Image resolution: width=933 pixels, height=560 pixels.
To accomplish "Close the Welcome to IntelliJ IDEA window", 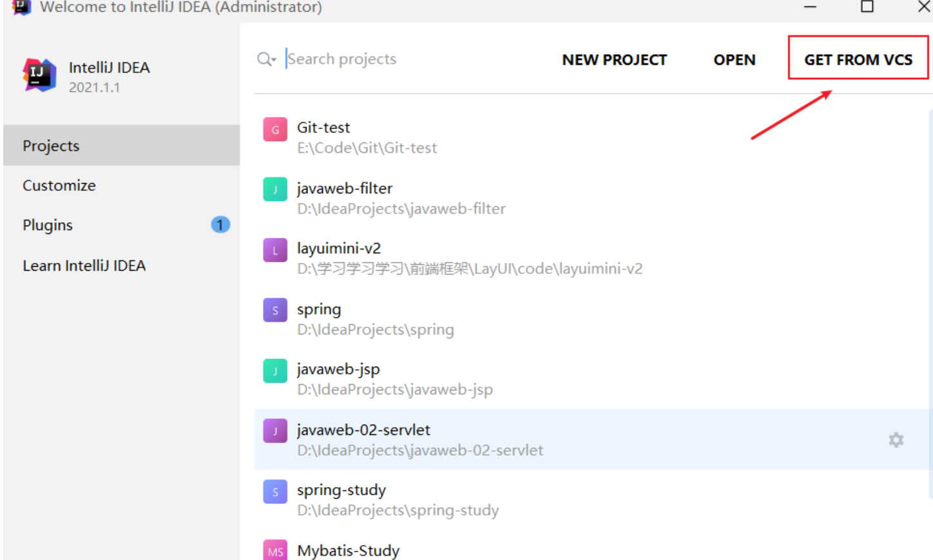I will tap(923, 7).
